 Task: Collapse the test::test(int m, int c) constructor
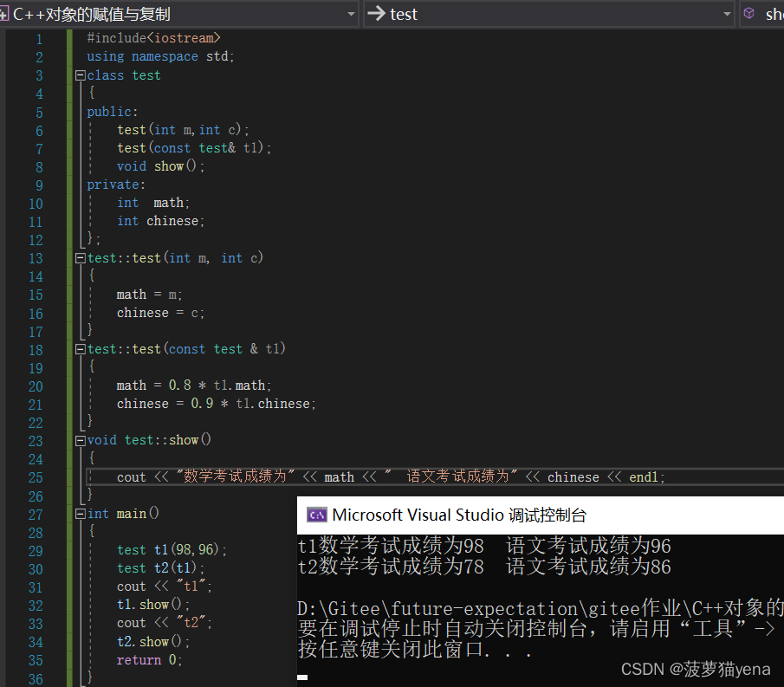80,258
